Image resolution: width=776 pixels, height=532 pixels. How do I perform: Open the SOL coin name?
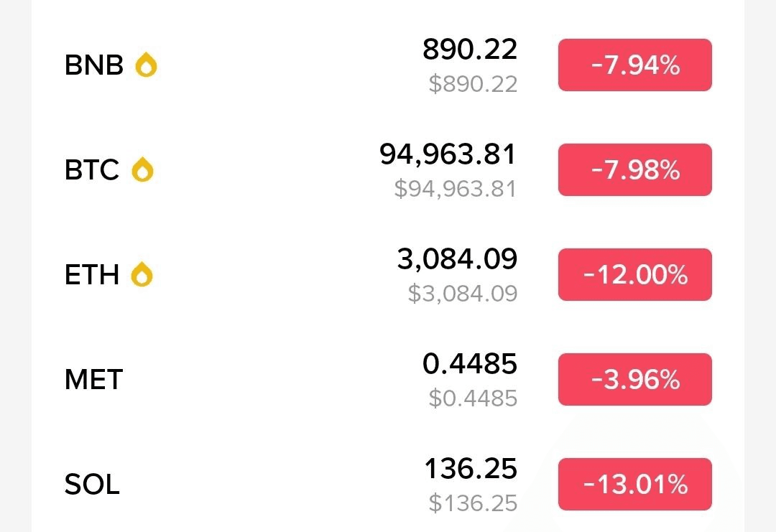click(x=92, y=485)
